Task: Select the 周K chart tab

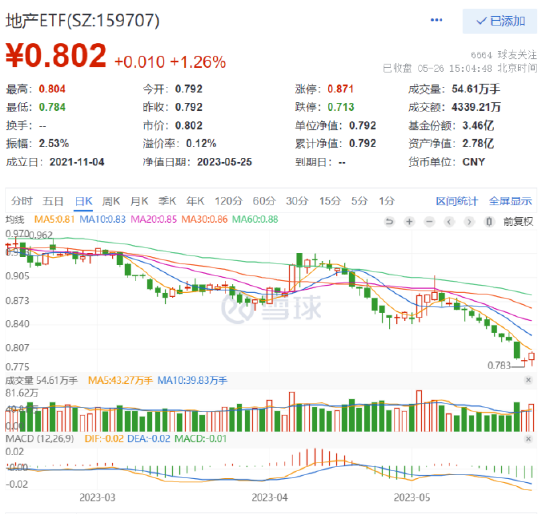Action: coord(111,201)
